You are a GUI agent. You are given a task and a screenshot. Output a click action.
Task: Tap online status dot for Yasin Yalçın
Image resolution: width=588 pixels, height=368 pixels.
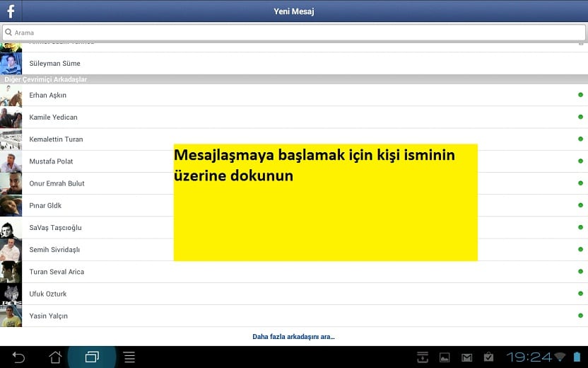coord(580,316)
